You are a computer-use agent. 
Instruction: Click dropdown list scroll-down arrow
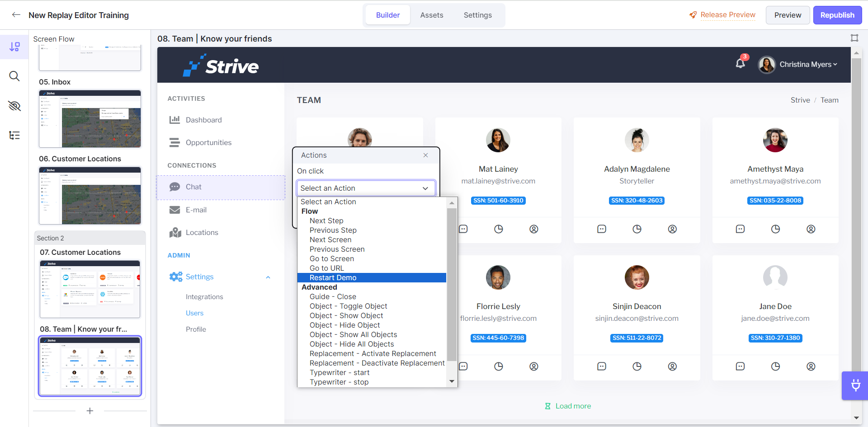coord(452,382)
